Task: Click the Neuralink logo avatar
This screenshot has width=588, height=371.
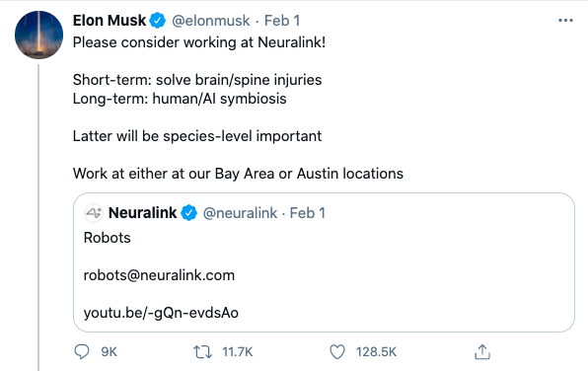Action: coord(94,213)
